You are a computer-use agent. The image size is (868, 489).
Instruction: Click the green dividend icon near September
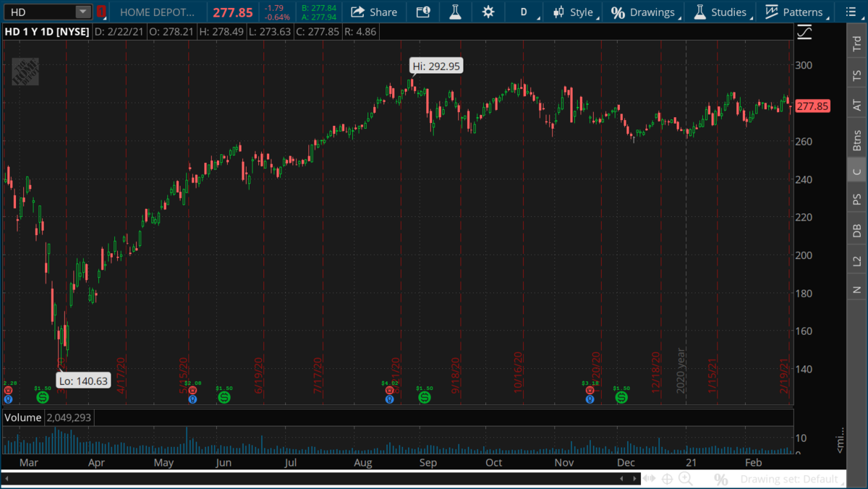(424, 398)
